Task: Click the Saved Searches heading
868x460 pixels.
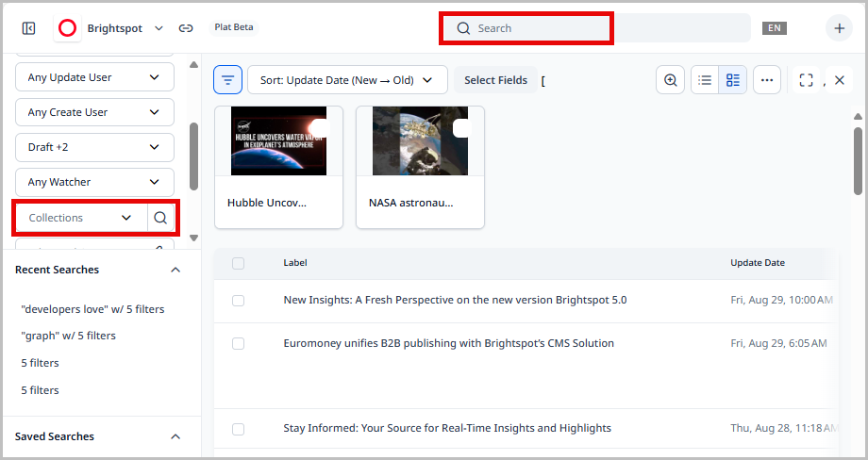Action: pyautogui.click(x=55, y=436)
